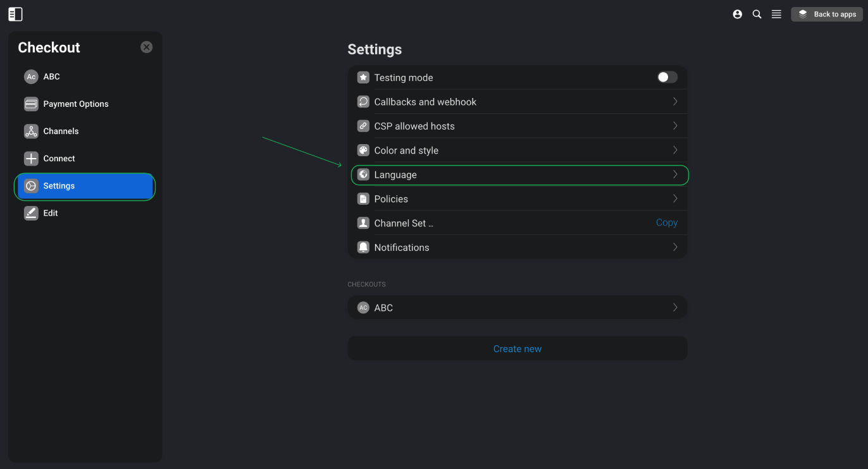This screenshot has width=868, height=469.
Task: Click the ABC checkout avatar icon
Action: pos(363,308)
